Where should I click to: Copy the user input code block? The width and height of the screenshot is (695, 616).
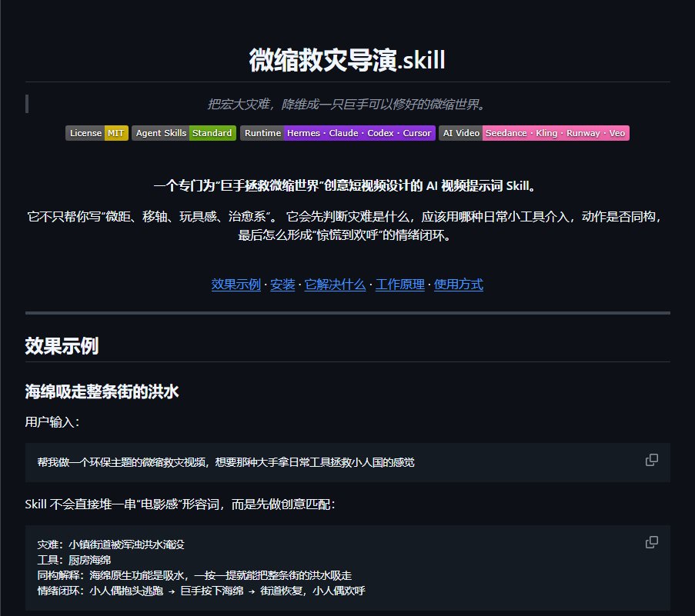(x=652, y=460)
